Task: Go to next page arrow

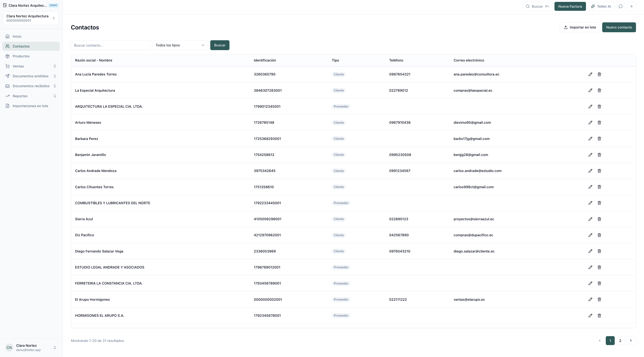Action: tap(631, 341)
